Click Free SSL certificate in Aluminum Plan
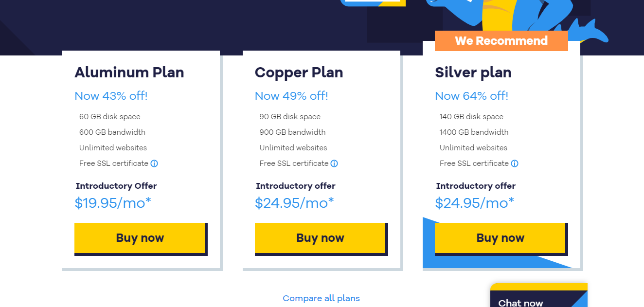This screenshot has height=307, width=644. [114, 163]
